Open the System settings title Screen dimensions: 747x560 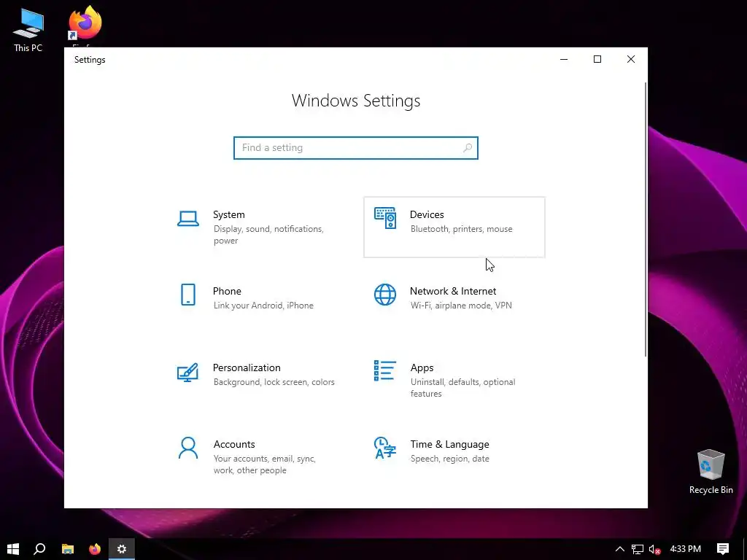(228, 215)
